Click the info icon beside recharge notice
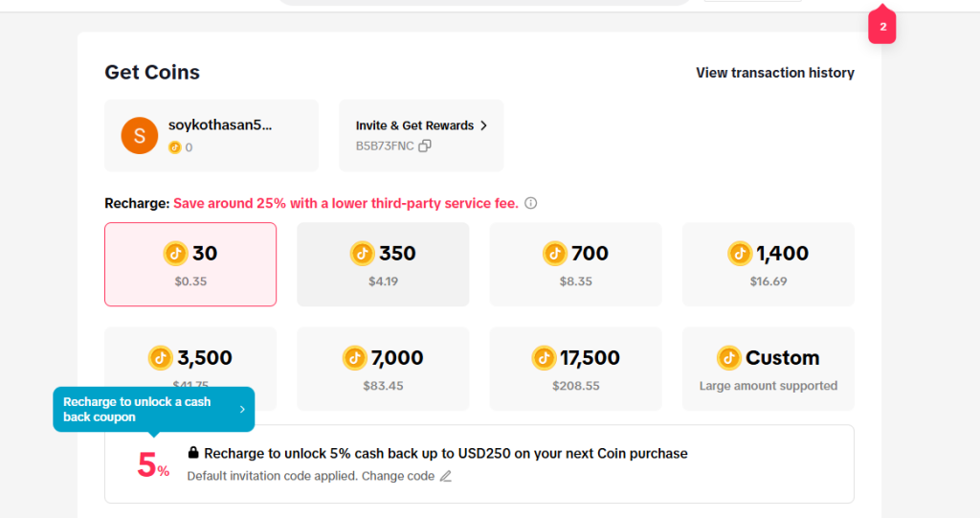This screenshot has height=518, width=980. coord(531,203)
